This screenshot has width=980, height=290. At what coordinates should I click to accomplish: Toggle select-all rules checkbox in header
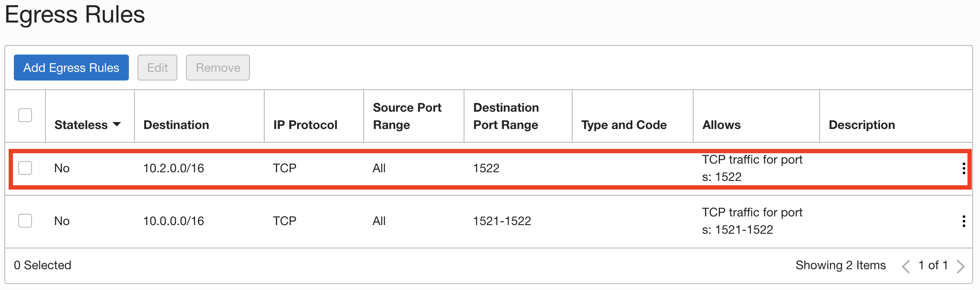25,115
